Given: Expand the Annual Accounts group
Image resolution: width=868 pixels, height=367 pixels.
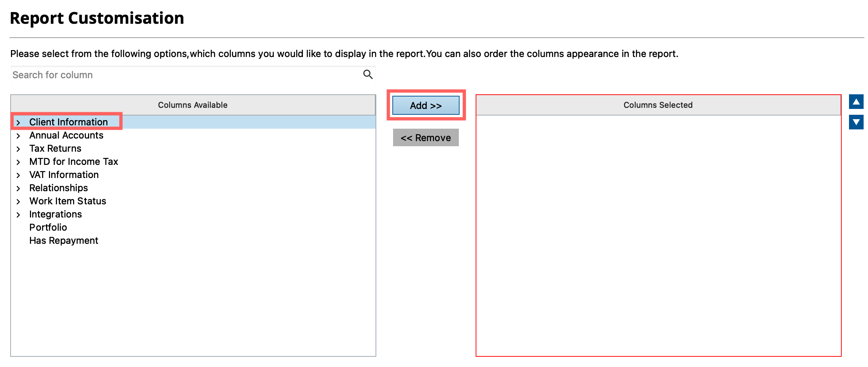Looking at the screenshot, I should tap(18, 136).
